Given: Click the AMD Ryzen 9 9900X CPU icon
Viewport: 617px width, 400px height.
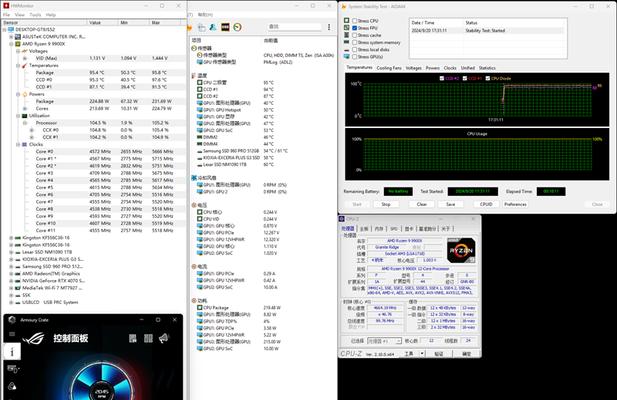Looking at the screenshot, I should (x=18, y=44).
